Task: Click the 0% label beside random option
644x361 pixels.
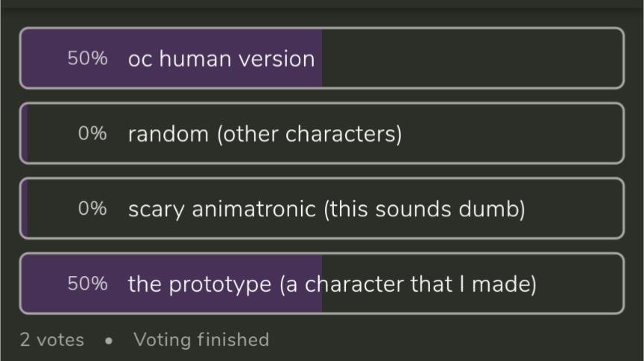Action: tap(92, 134)
